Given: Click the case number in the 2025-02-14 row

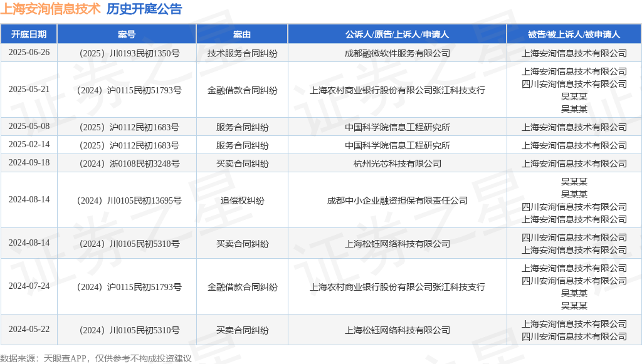Looking at the screenshot, I should [129, 145].
